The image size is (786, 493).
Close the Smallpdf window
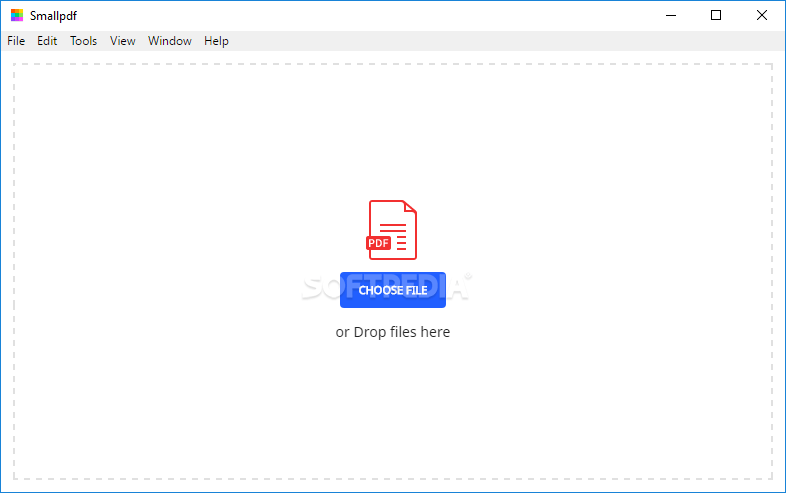tap(761, 16)
